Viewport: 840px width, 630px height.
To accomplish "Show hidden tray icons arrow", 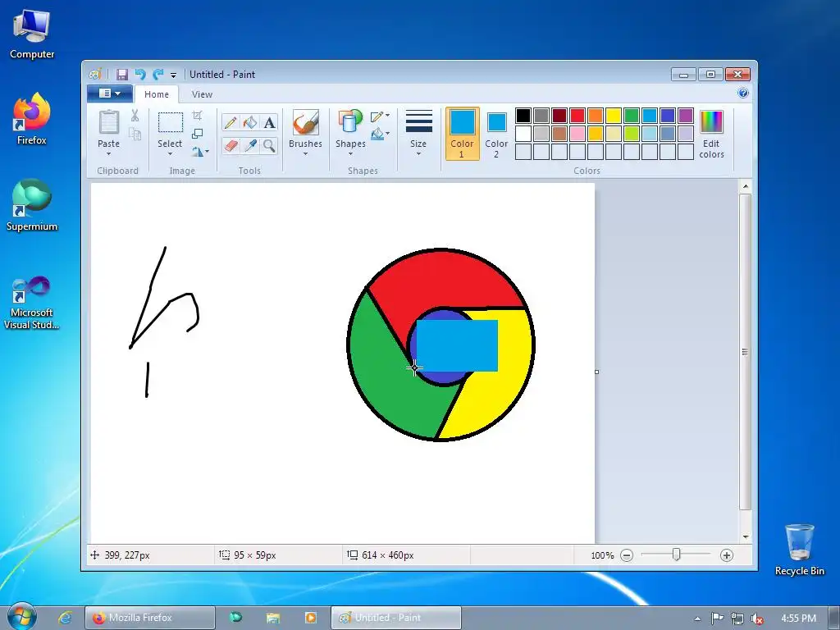I will pos(697,619).
